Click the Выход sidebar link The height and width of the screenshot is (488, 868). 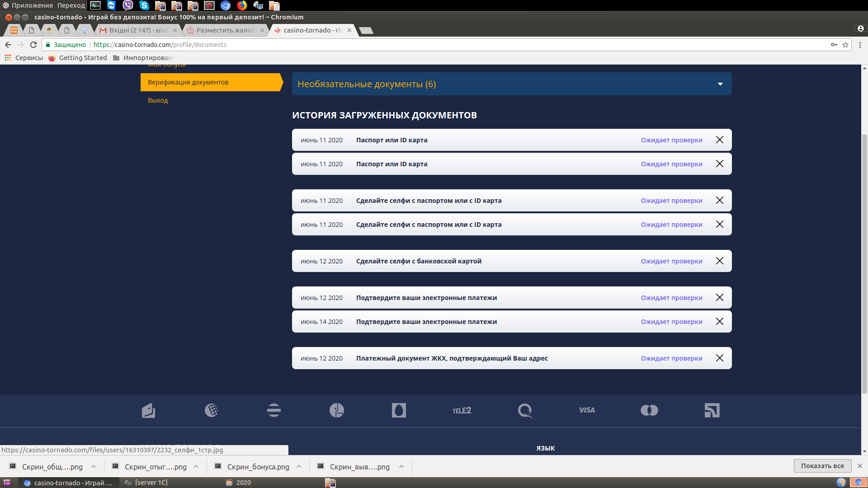(158, 100)
